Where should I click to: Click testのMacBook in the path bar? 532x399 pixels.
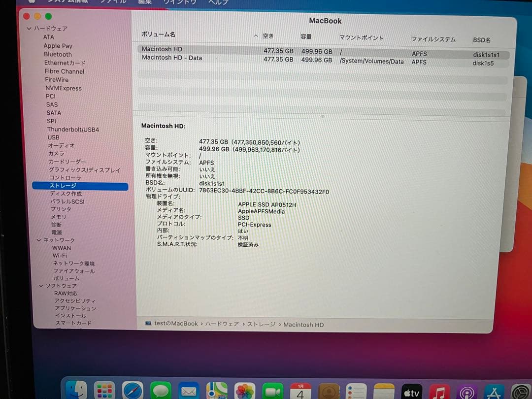(x=176, y=323)
